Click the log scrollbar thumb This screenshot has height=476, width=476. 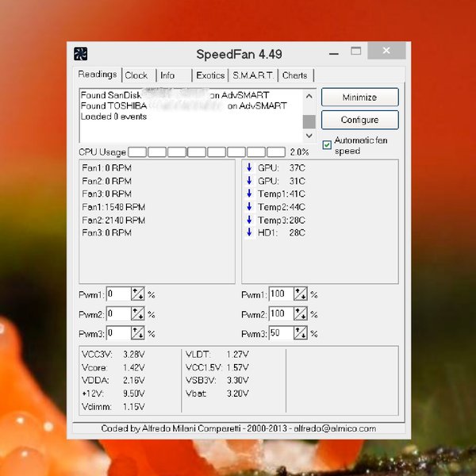point(309,121)
